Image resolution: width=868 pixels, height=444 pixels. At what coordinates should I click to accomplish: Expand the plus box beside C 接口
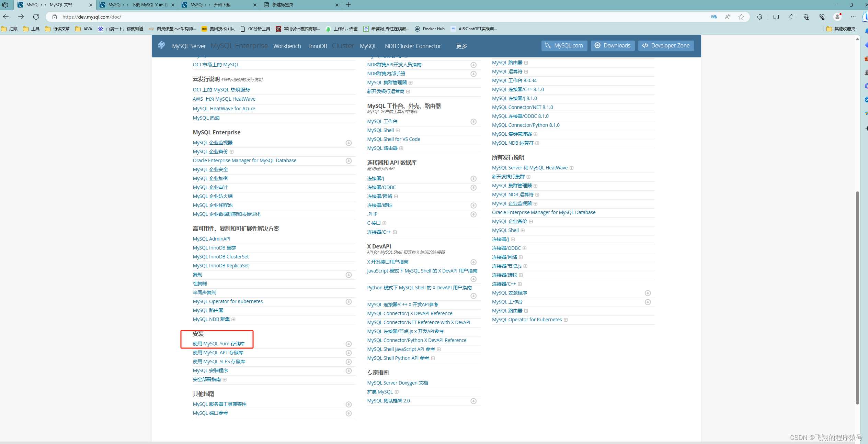(x=385, y=223)
